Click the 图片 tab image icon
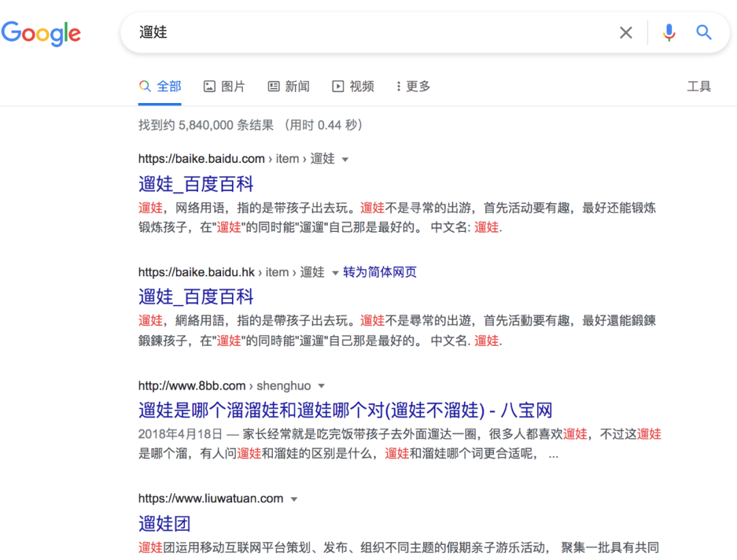 coord(209,87)
